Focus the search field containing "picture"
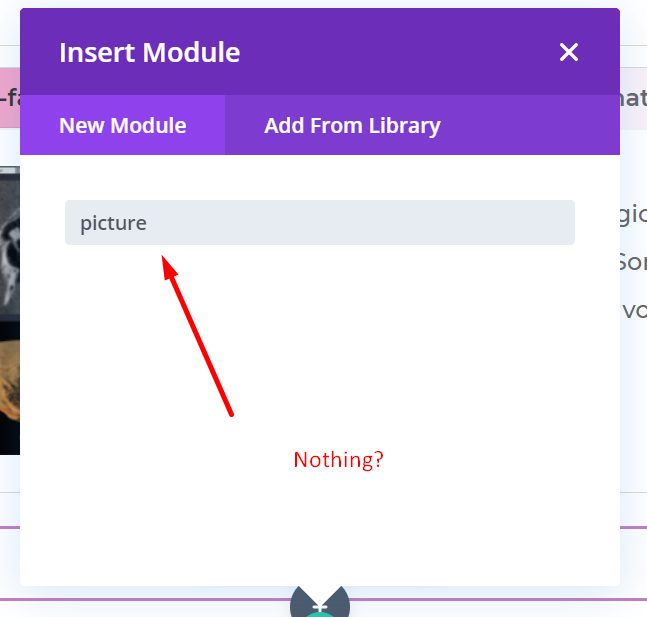647x617 pixels. [x=320, y=223]
